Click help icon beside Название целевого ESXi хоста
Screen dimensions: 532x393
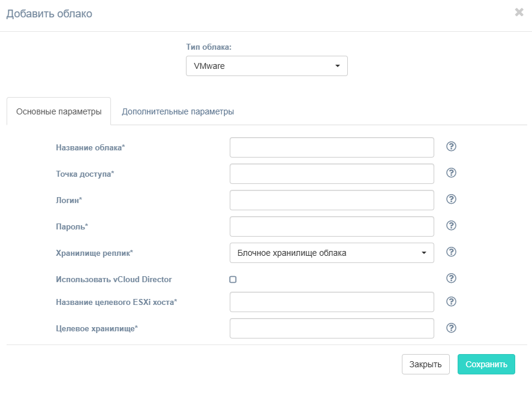[451, 301]
